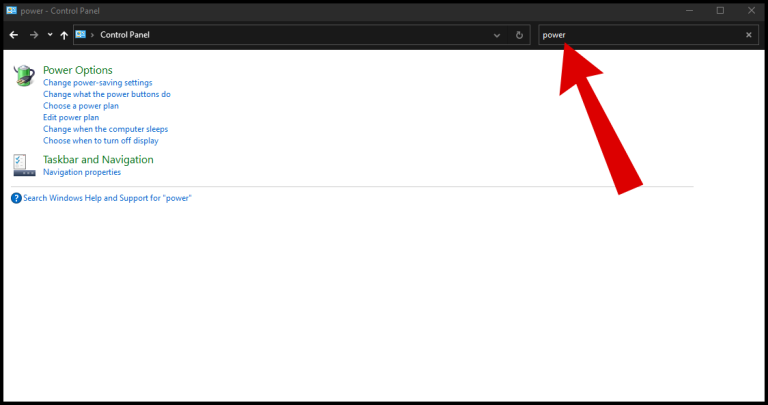The image size is (768, 405).
Task: Select Edit power plan
Action: pyautogui.click(x=71, y=118)
